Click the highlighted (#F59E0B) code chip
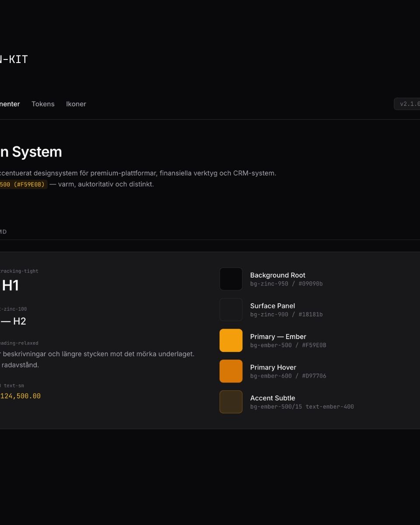Viewport: 420px width, 525px height. point(23,184)
